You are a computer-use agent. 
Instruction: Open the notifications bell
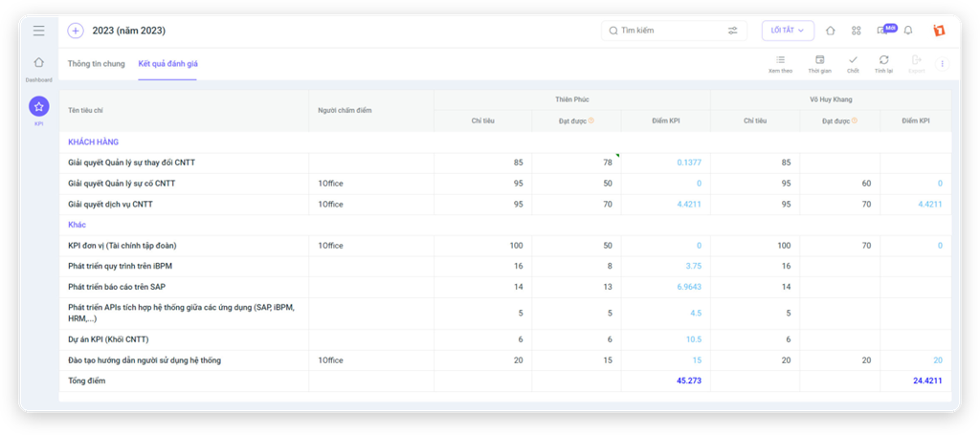908,31
